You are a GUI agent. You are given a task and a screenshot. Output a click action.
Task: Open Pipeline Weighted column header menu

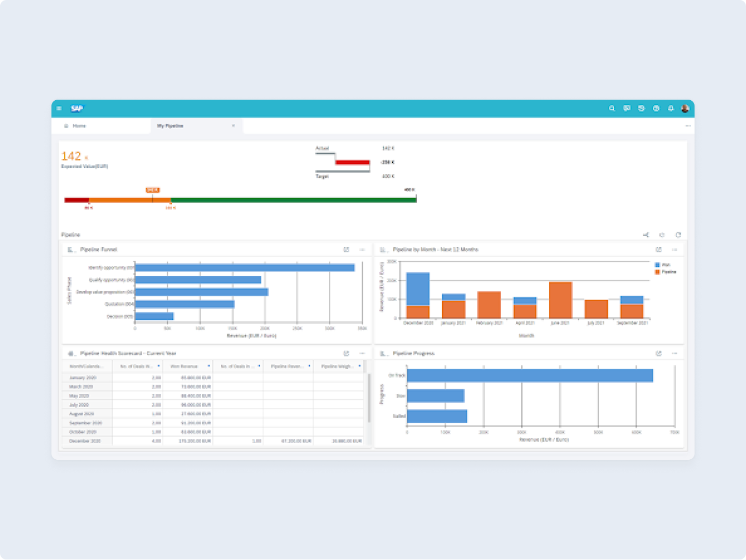360,367
